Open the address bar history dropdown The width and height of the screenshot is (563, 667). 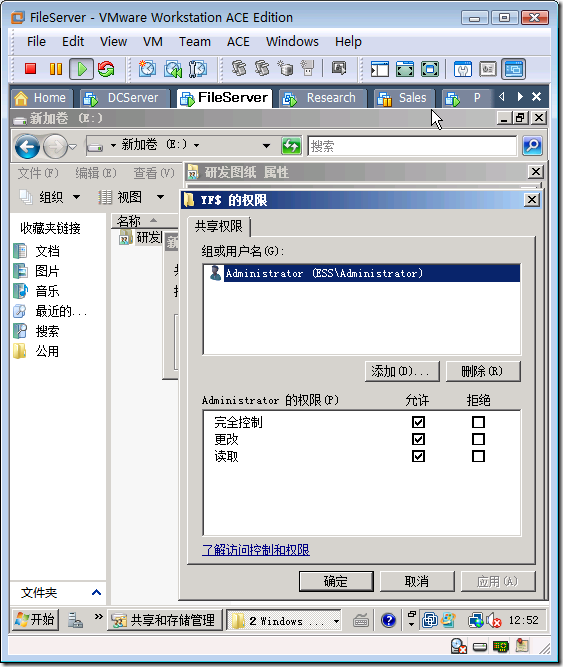click(266, 146)
